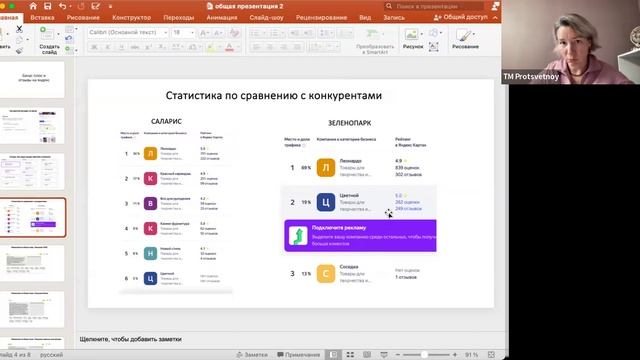This screenshot has width=640, height=360.
Task: Click the slide title Статистика по сравнению с конкурентами
Action: pyautogui.click(x=274, y=96)
